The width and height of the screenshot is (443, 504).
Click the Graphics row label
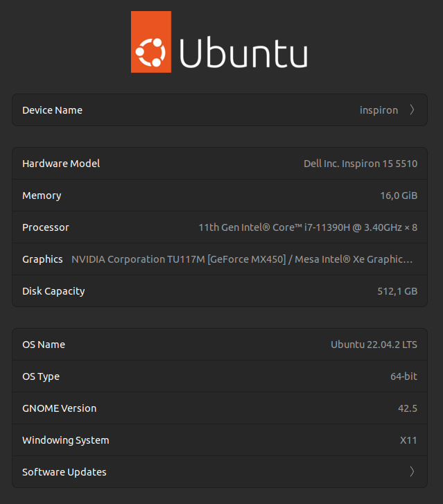coord(42,259)
